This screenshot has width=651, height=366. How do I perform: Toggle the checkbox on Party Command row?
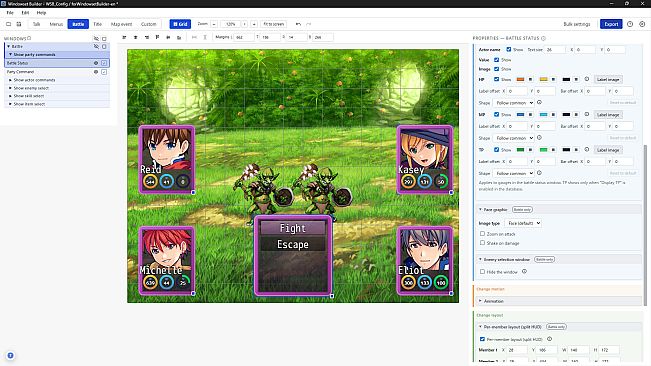pos(104,72)
